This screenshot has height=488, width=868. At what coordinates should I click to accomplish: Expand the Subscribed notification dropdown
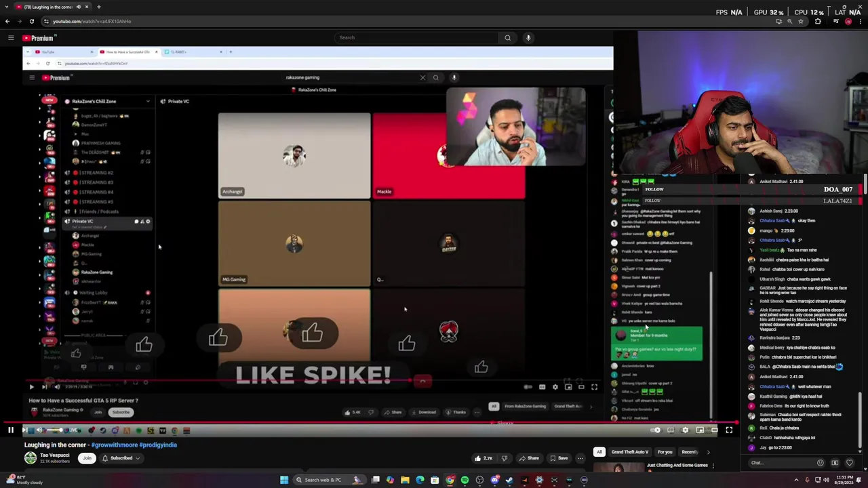(121, 458)
